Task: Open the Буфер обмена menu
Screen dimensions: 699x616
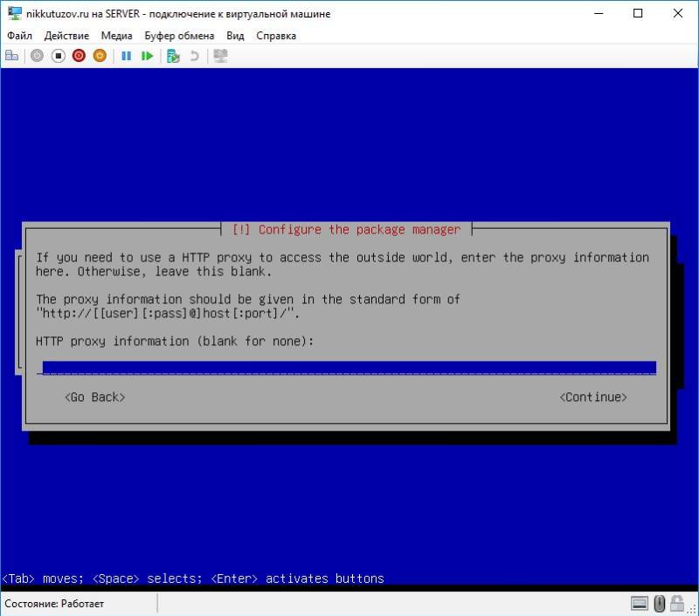Action: tap(179, 36)
